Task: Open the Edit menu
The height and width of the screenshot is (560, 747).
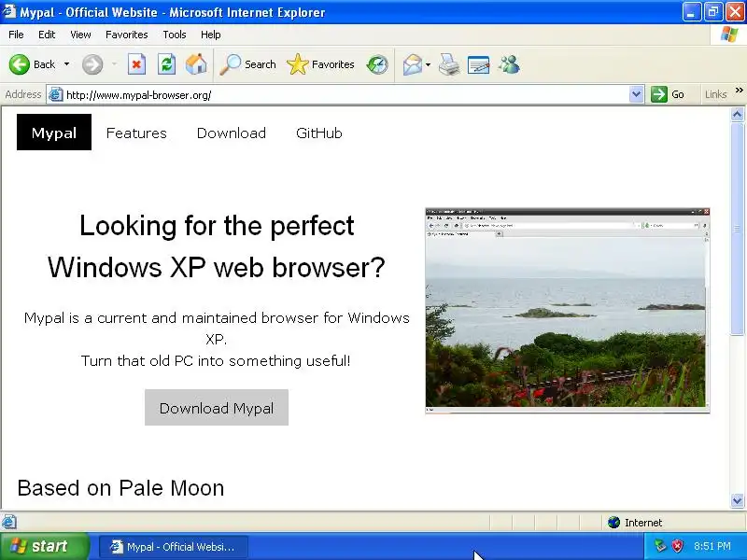Action: (x=47, y=35)
